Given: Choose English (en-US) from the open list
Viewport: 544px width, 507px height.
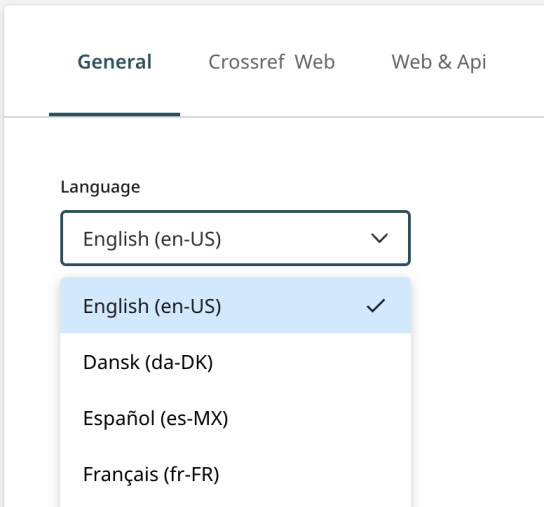Looking at the screenshot, I should tap(236, 305).
